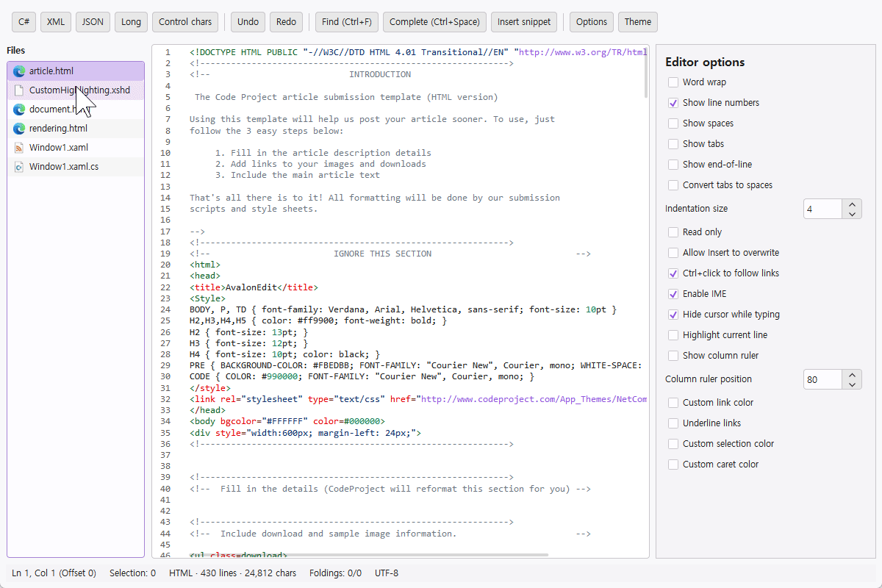Click "HTML · 430 lines · 24,812 chars" status

(232, 573)
